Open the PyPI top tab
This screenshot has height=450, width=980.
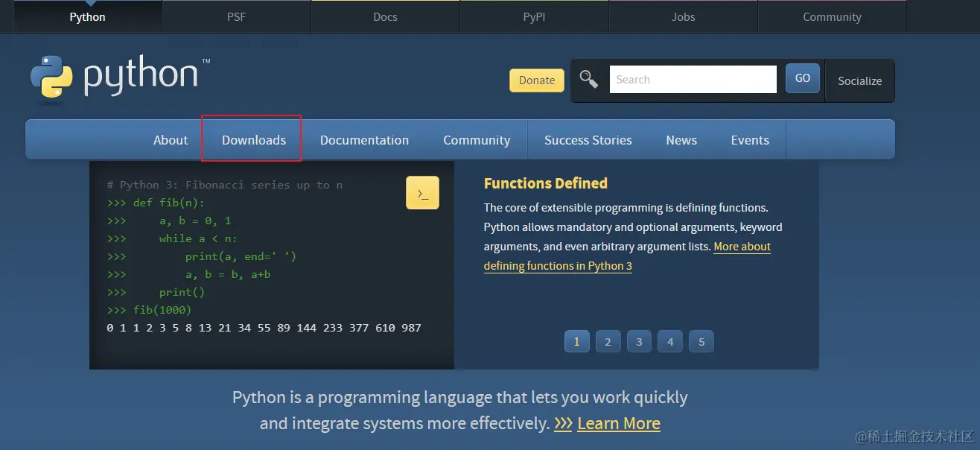point(534,17)
